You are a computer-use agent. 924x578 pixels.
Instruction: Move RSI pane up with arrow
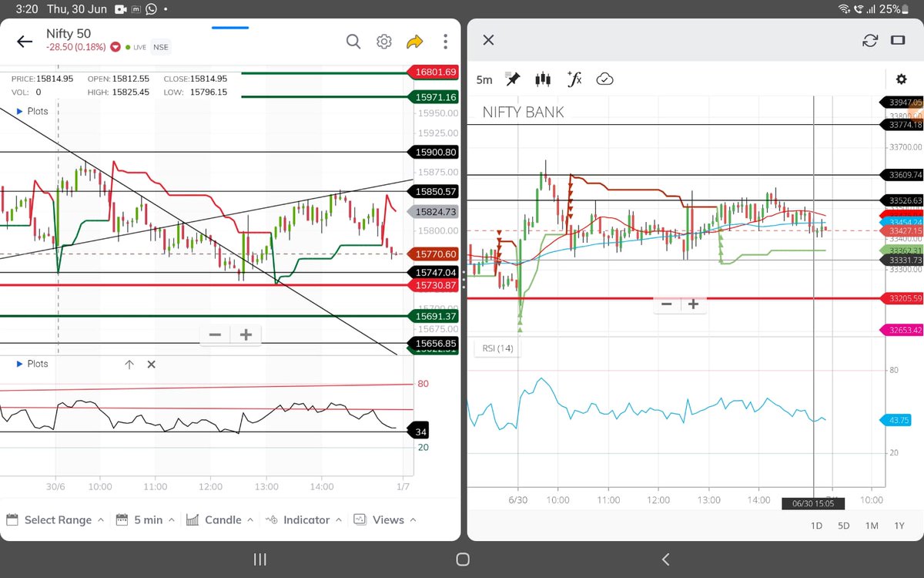point(129,365)
